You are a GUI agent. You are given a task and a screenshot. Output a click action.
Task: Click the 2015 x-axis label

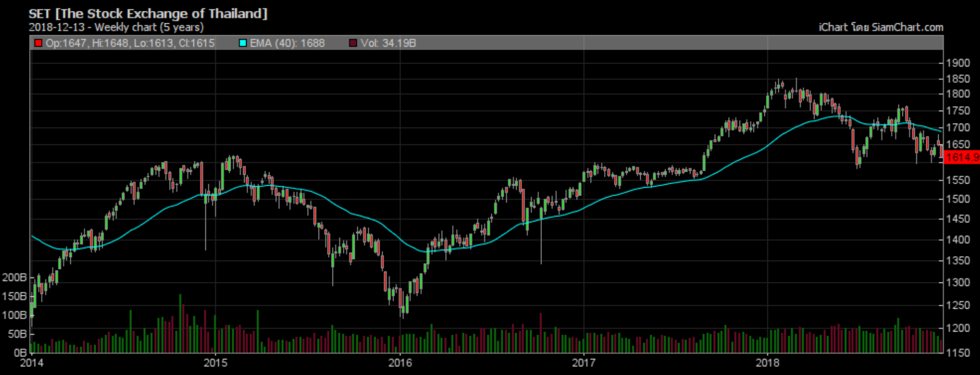click(215, 363)
